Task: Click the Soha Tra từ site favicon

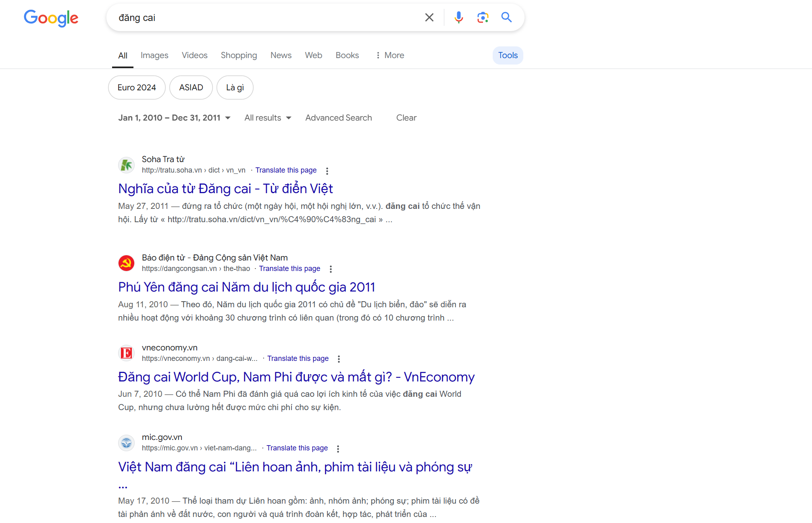Action: 126,165
